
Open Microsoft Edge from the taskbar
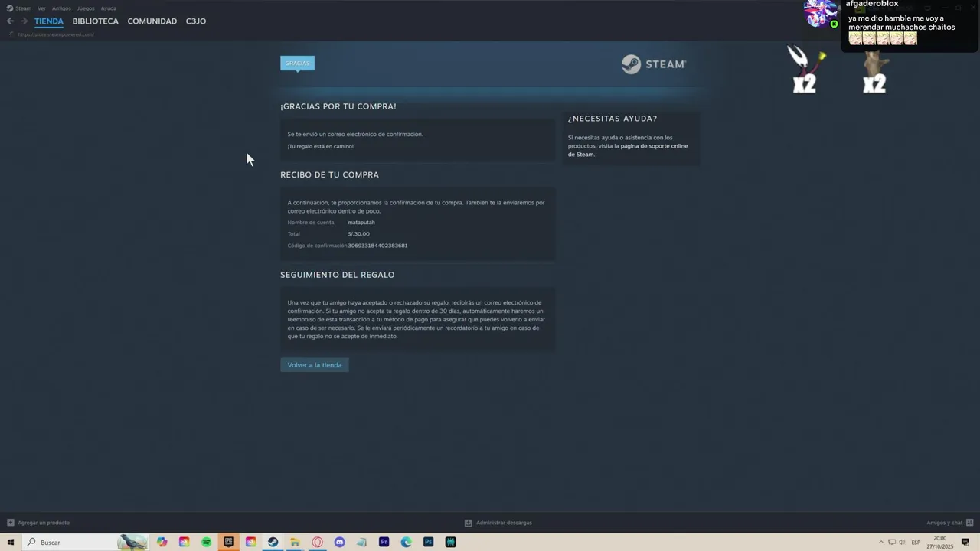pyautogui.click(x=407, y=542)
